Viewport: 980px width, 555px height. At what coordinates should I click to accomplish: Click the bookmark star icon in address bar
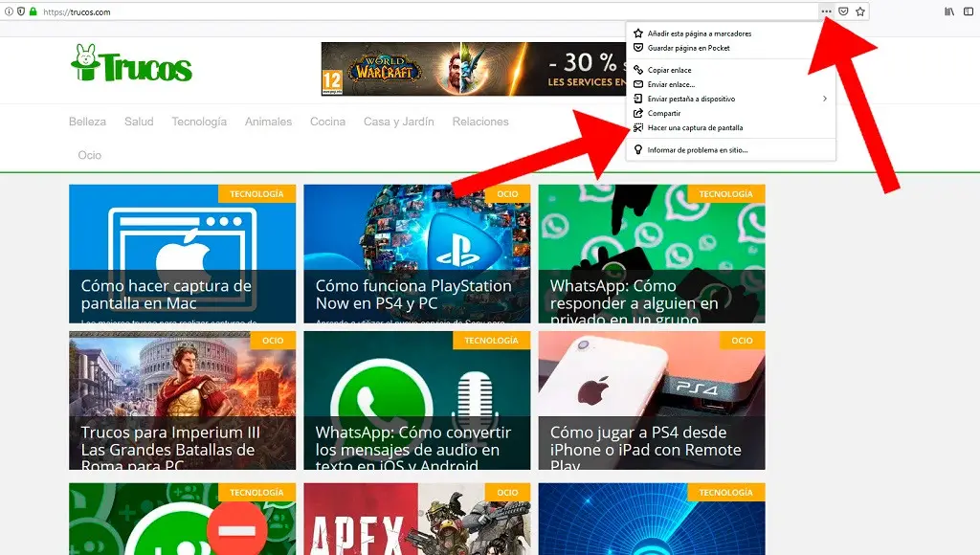[860, 11]
